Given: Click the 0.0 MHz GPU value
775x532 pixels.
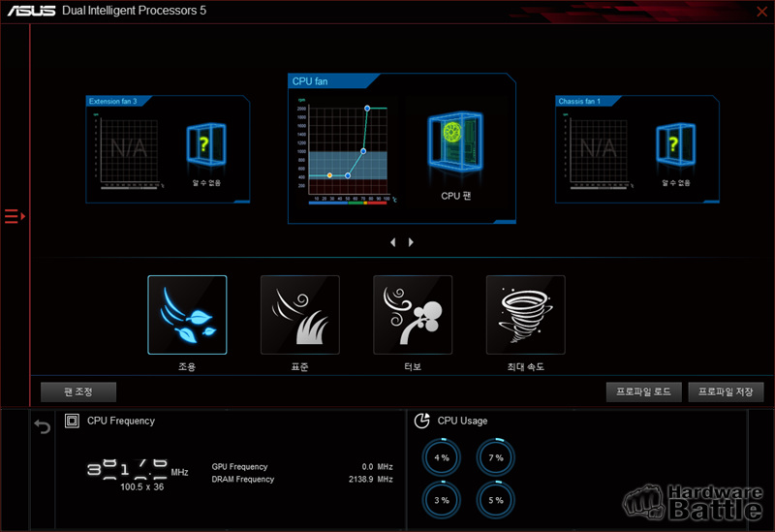Looking at the screenshot, I should (377, 467).
